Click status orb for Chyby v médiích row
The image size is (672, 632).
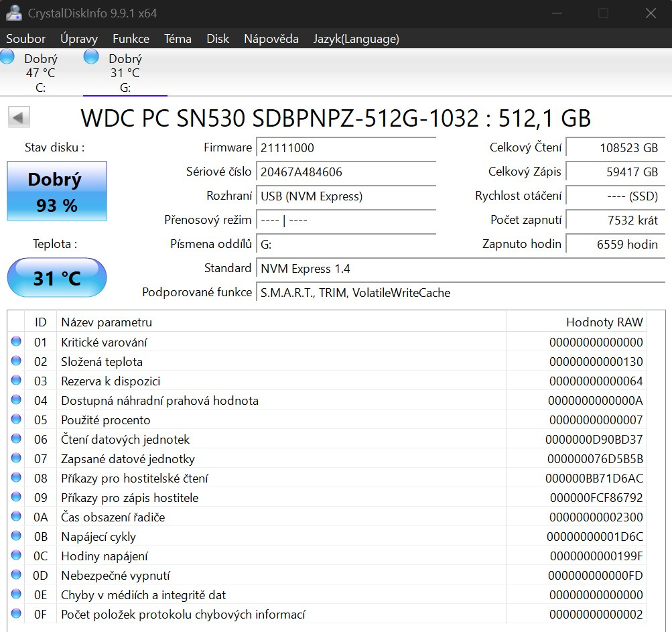tap(16, 594)
